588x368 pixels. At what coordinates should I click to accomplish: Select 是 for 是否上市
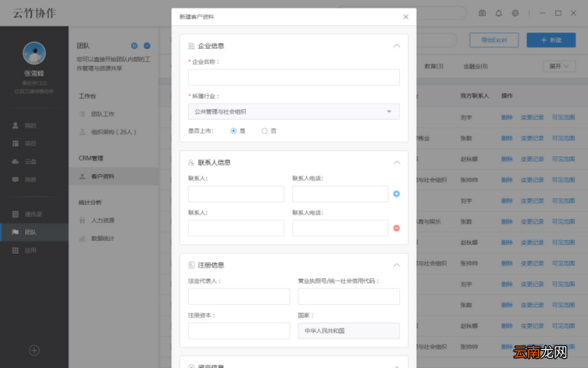[x=234, y=131]
